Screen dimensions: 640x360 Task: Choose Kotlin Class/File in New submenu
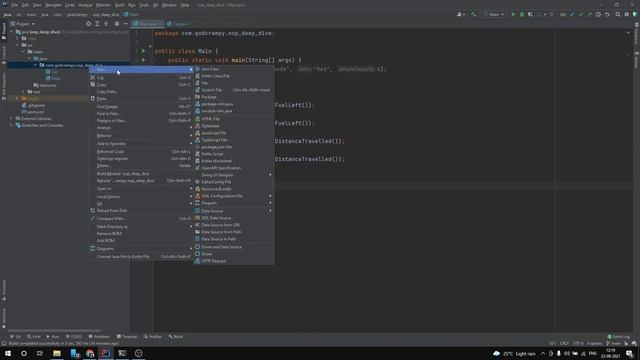[x=233, y=76]
